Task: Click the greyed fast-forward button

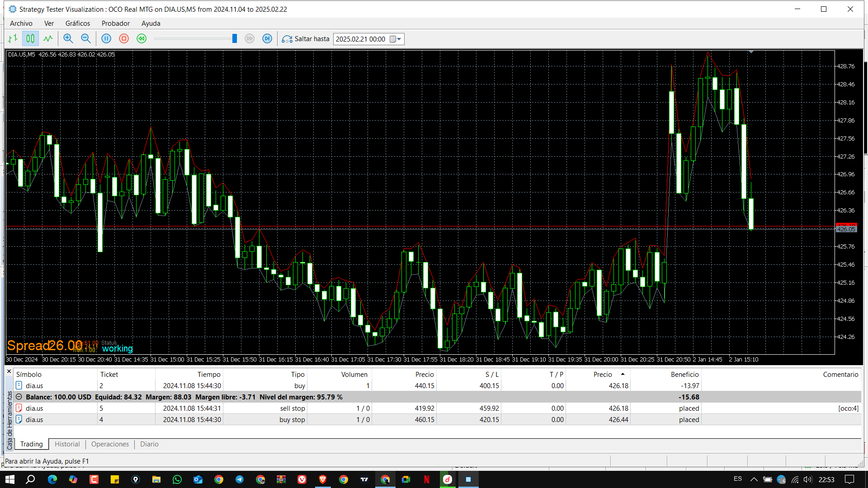Action: (x=250, y=39)
